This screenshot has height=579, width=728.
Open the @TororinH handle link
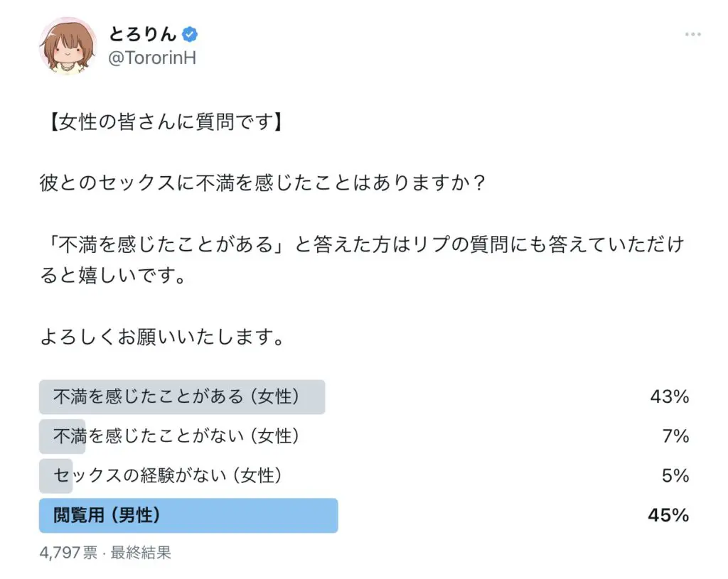[152, 58]
